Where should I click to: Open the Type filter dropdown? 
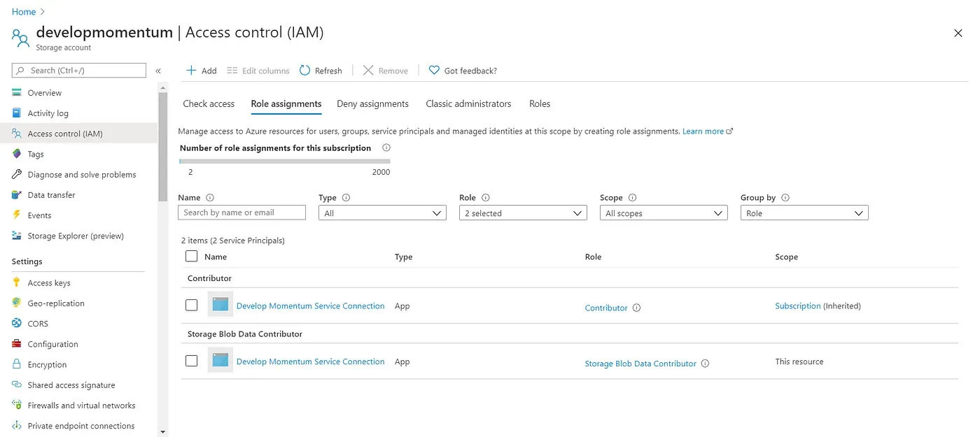tap(382, 213)
